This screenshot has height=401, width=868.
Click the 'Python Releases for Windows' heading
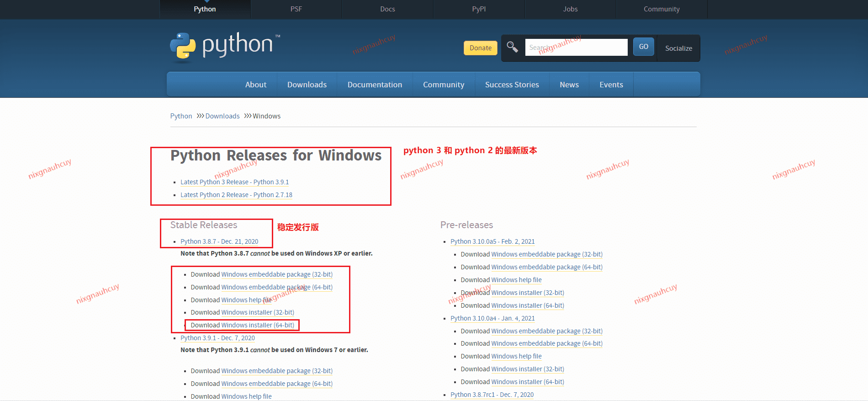coord(276,155)
